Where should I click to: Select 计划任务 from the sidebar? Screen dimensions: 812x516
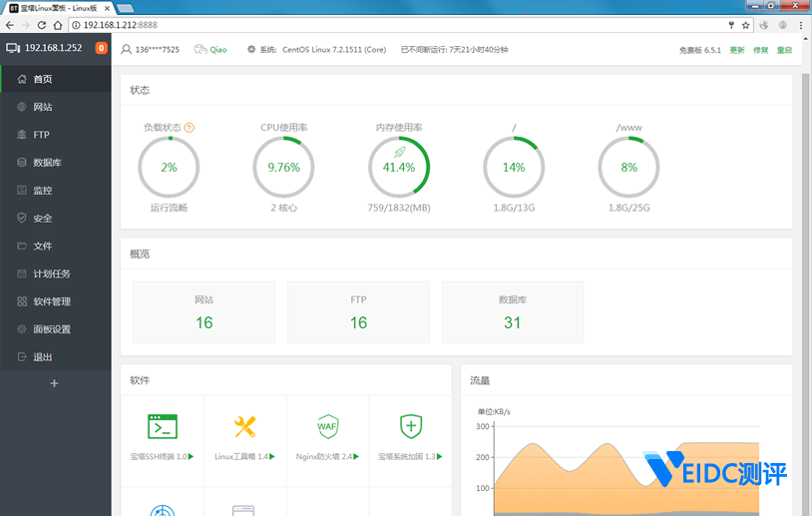click(x=52, y=273)
